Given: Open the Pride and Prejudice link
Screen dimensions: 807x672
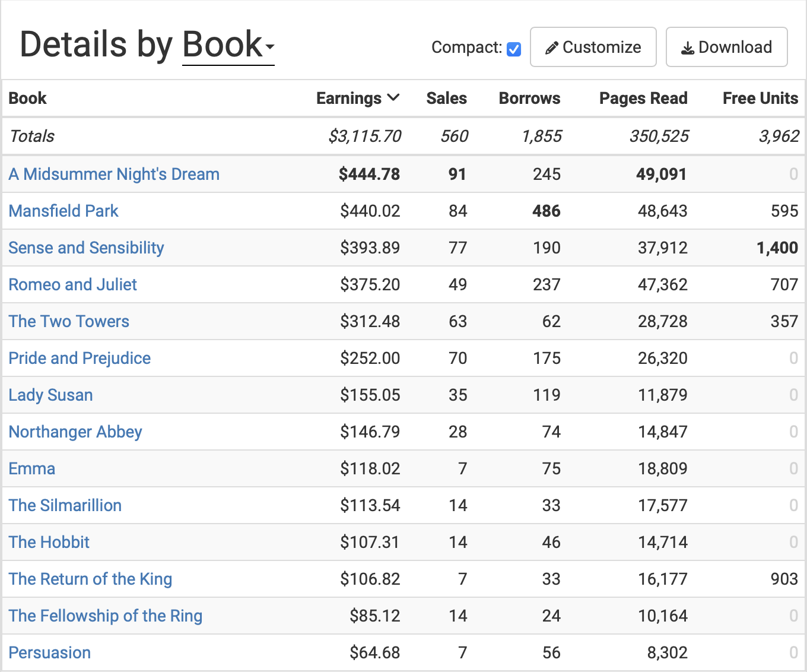Looking at the screenshot, I should (80, 358).
